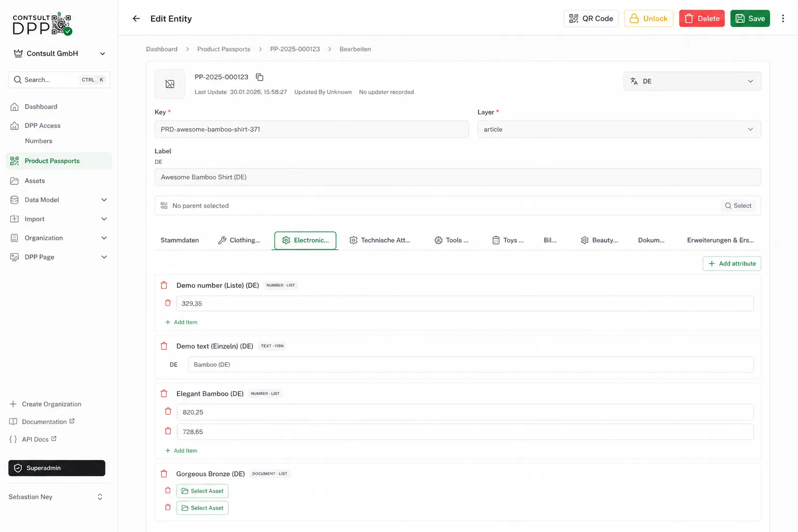Switch to the Toys tab
Viewport: 798px width, 532px height.
[x=508, y=241]
